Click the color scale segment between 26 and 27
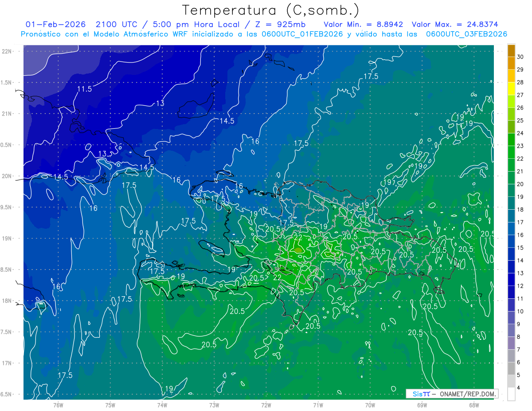The height and width of the screenshot is (411, 532). point(511,101)
